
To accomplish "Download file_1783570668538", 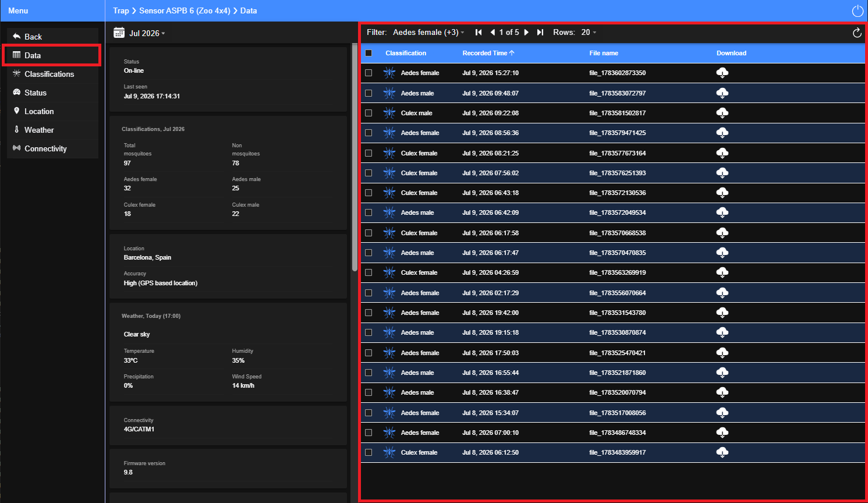I will coord(722,233).
